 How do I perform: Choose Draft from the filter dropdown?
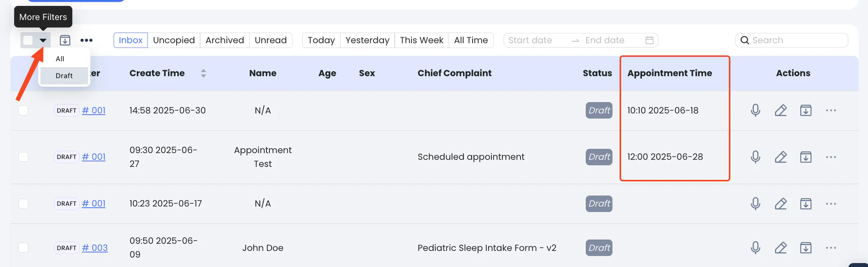tap(64, 76)
